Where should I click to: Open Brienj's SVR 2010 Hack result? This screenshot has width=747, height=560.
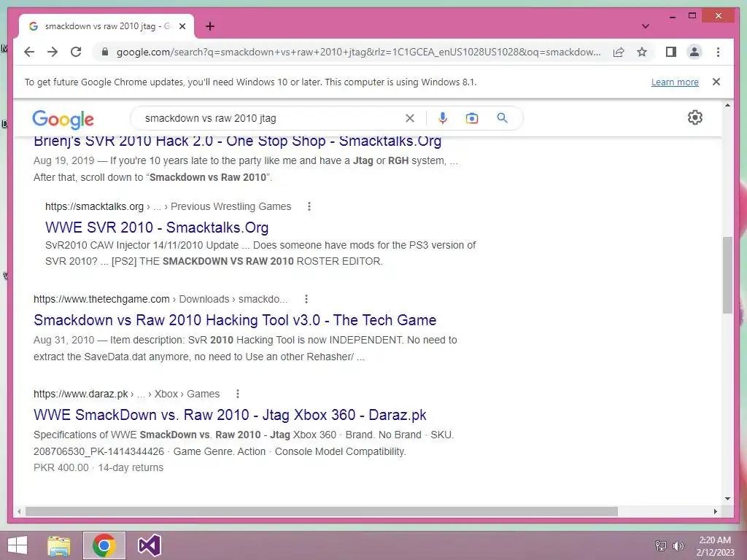237,141
